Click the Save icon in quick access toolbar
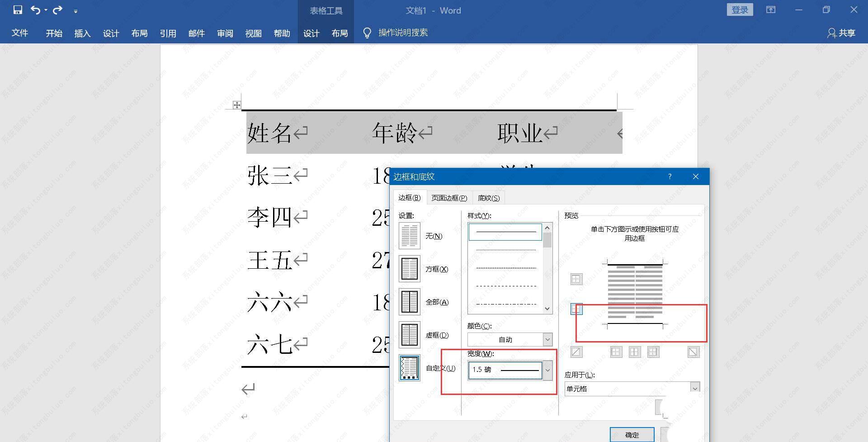The height and width of the screenshot is (442, 868). (18, 10)
